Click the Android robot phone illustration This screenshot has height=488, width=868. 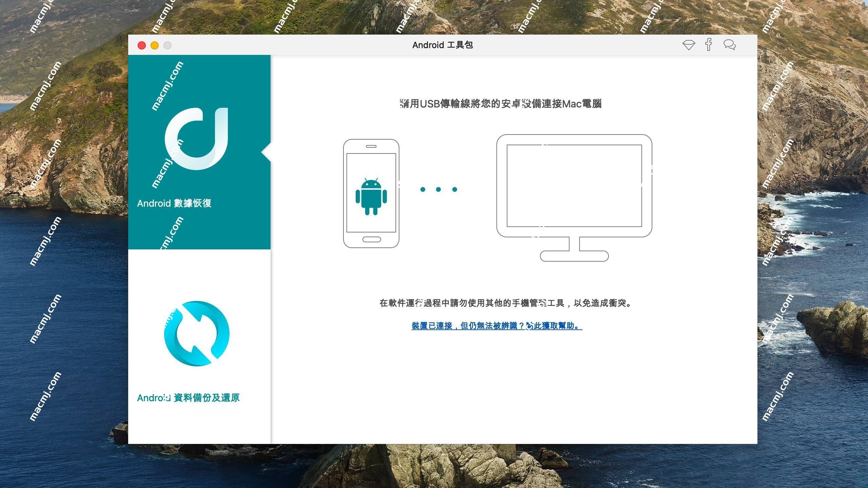coord(371,194)
